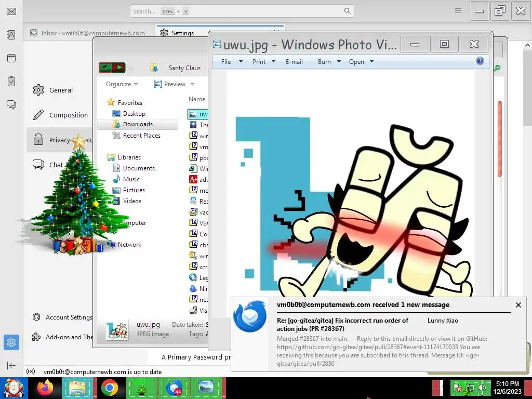Click the recent pages arrow beside forward button
Viewport: 532px width, 399px height.
pyautogui.click(x=131, y=68)
